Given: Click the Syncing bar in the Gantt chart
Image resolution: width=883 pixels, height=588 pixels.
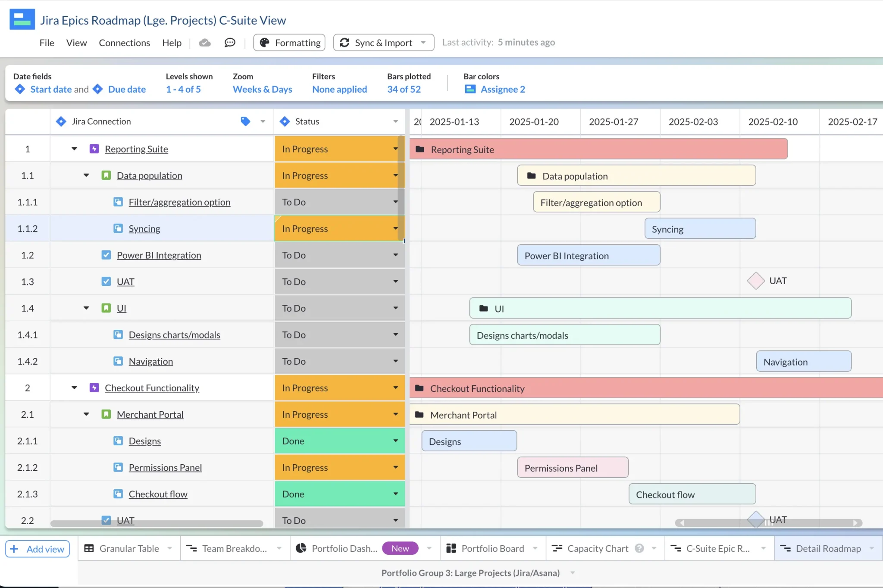Looking at the screenshot, I should 700,228.
